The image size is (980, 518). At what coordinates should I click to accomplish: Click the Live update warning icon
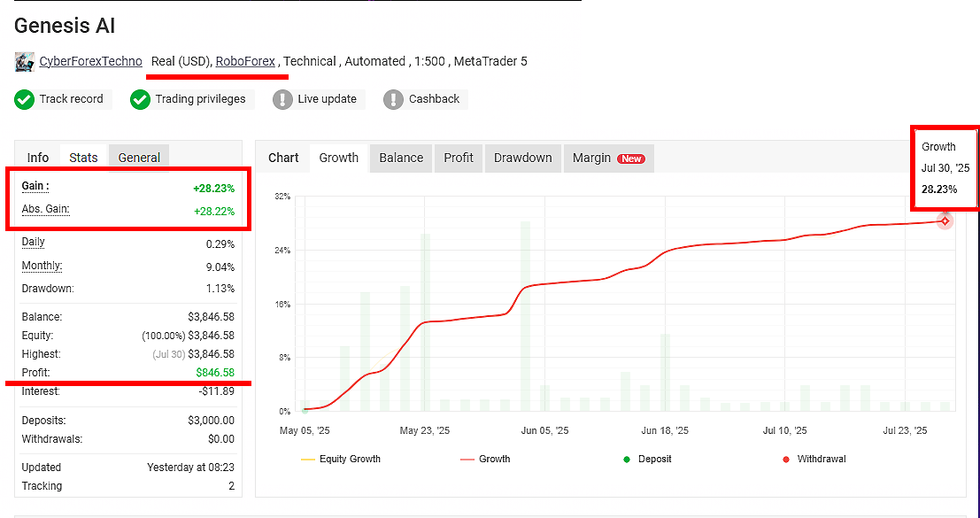tap(282, 99)
